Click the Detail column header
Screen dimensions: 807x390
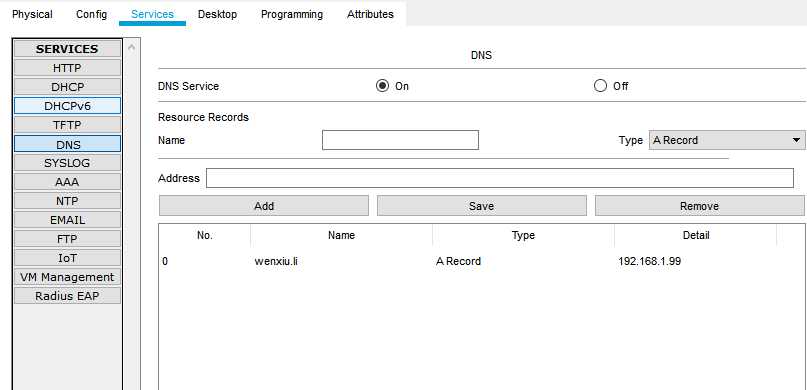point(696,235)
